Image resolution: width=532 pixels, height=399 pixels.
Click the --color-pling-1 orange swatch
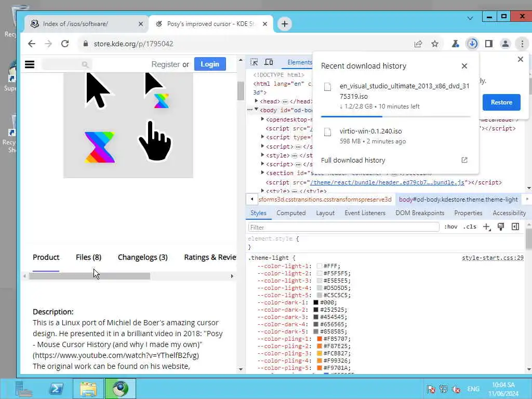[x=320, y=339]
